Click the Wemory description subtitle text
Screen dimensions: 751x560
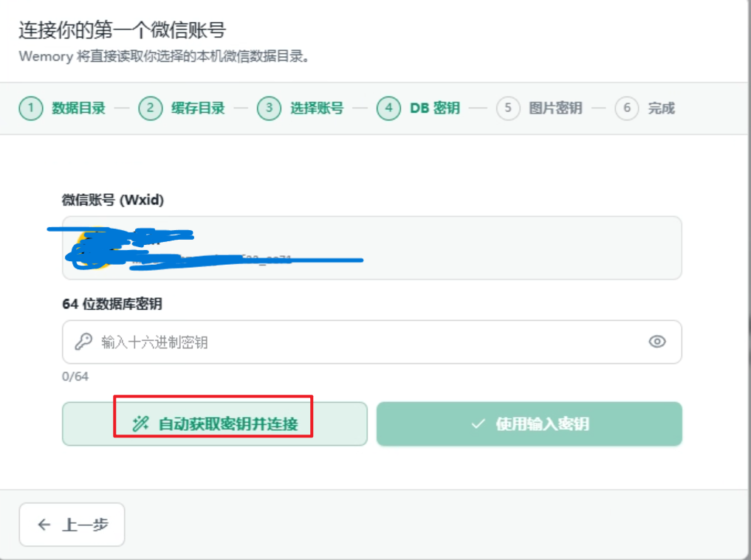[165, 57]
